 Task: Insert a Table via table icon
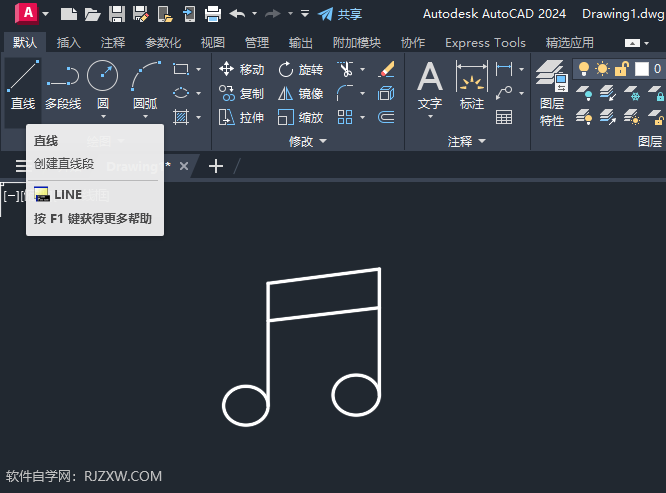[x=504, y=117]
